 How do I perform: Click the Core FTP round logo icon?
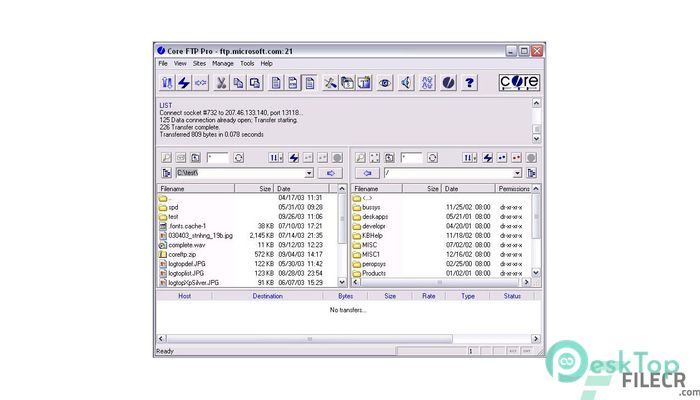(x=448, y=83)
